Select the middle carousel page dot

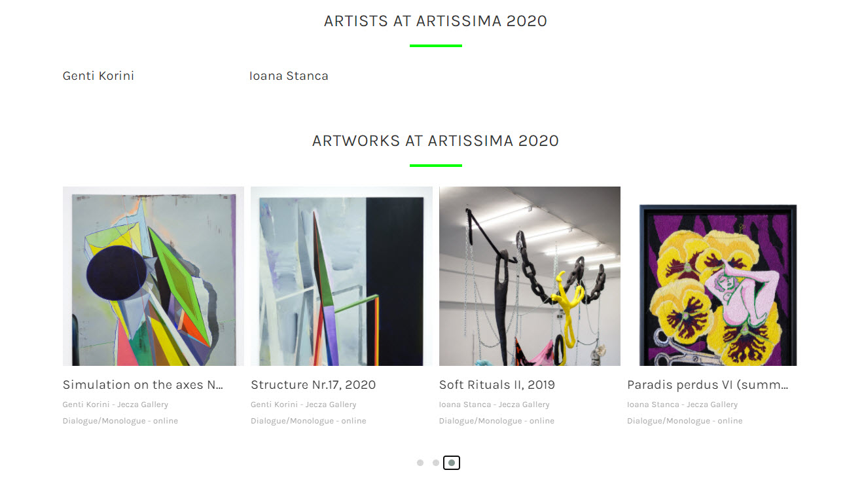(x=436, y=463)
